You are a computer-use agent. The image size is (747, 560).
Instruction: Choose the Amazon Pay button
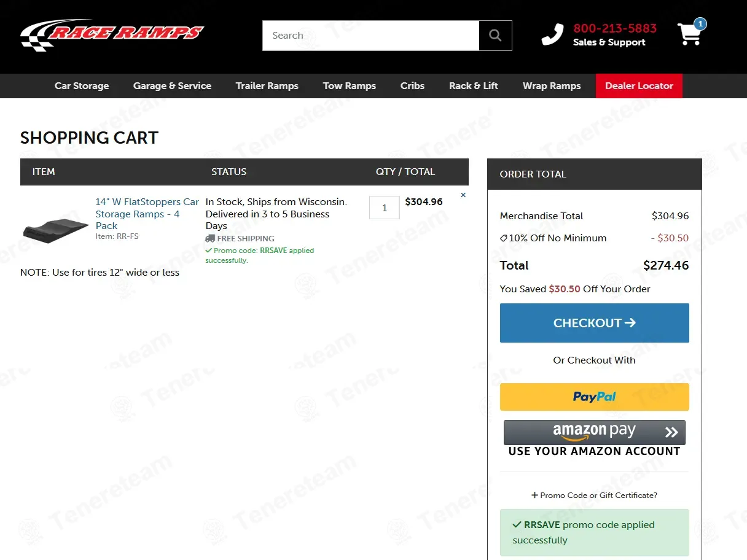pyautogui.click(x=594, y=433)
